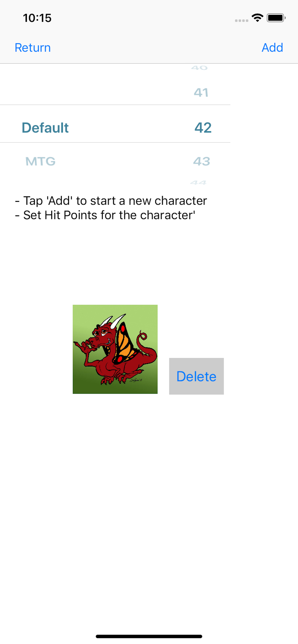Select the red dragon character image
The image size is (298, 644).
115,349
